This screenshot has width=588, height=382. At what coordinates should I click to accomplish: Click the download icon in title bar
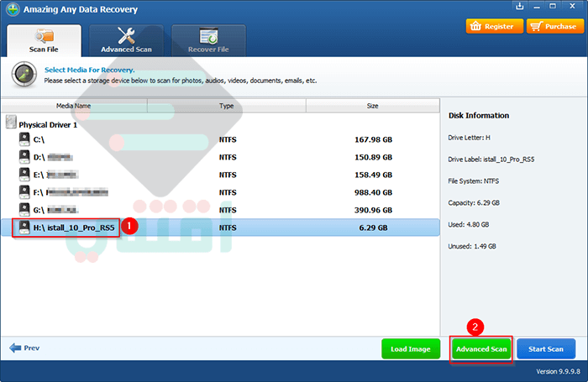(x=519, y=6)
